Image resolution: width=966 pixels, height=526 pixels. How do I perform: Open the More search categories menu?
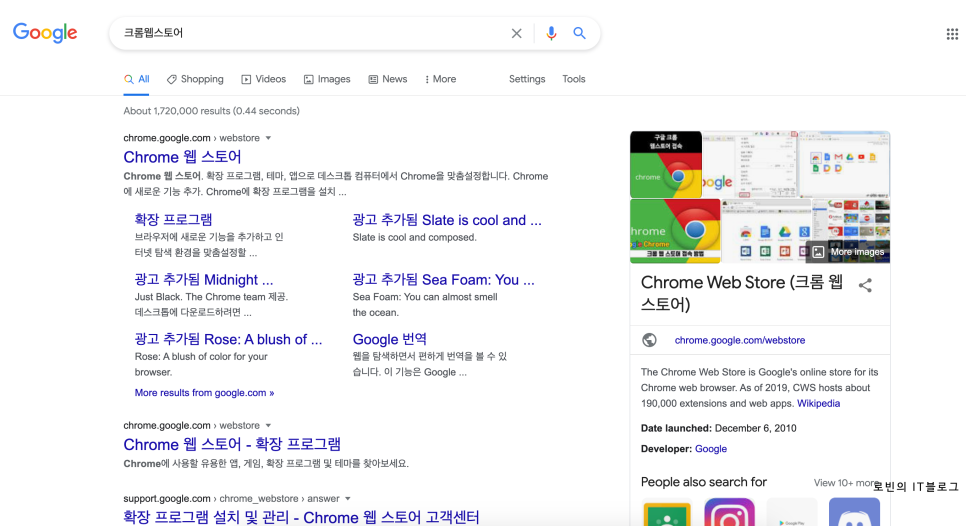440,79
